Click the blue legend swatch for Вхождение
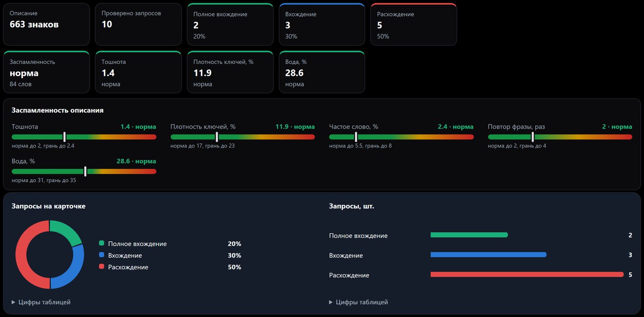 pos(101,255)
